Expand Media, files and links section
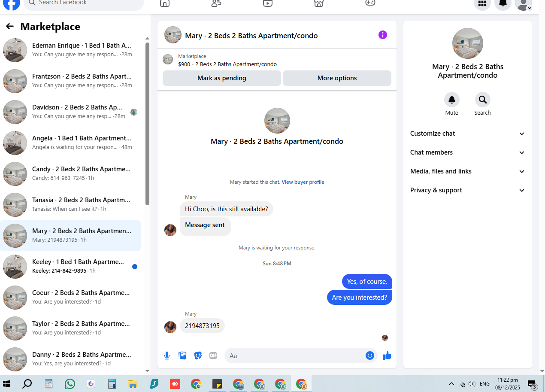 [468, 171]
